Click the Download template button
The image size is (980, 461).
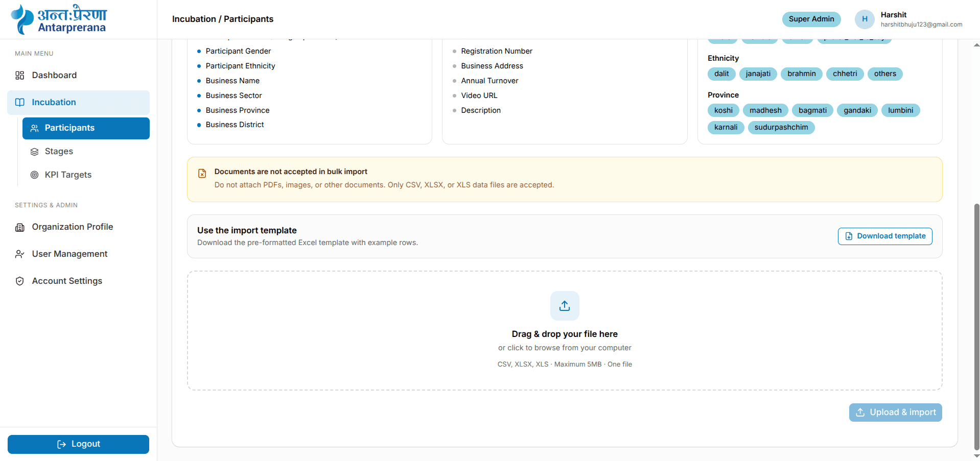coord(885,236)
